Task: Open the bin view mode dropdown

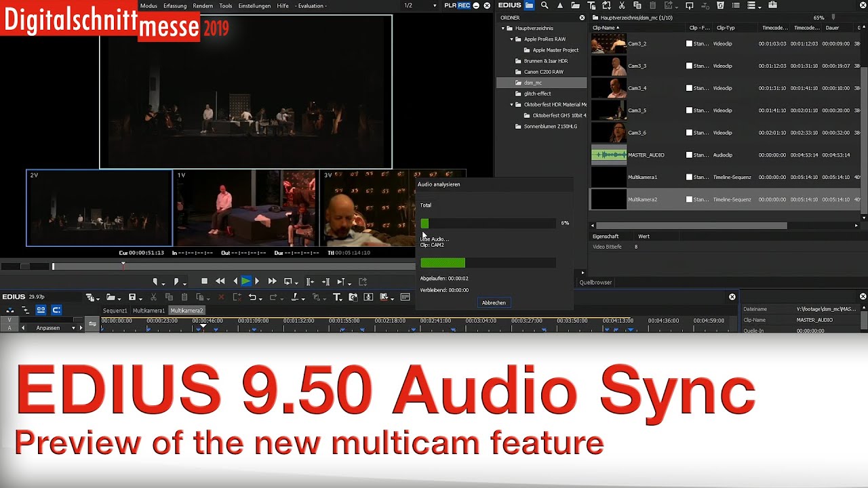Action: click(759, 7)
